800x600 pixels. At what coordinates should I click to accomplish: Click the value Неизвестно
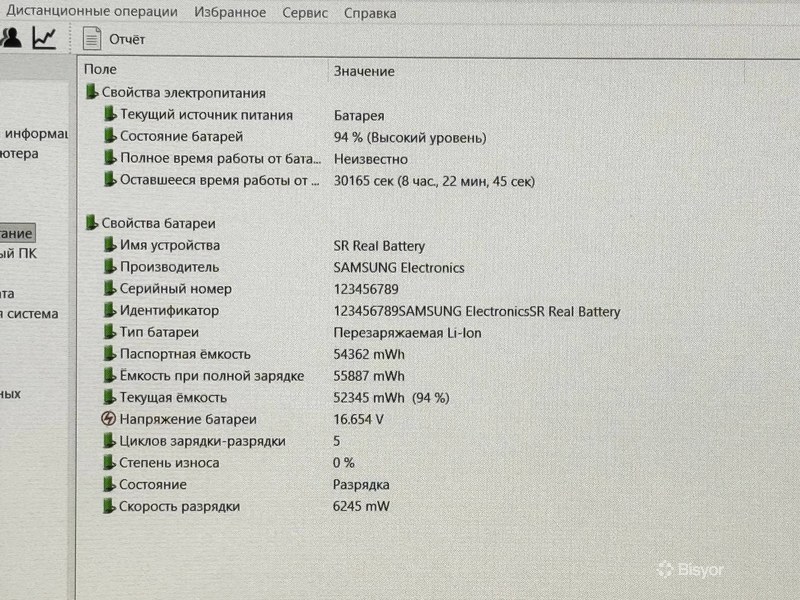click(370, 159)
